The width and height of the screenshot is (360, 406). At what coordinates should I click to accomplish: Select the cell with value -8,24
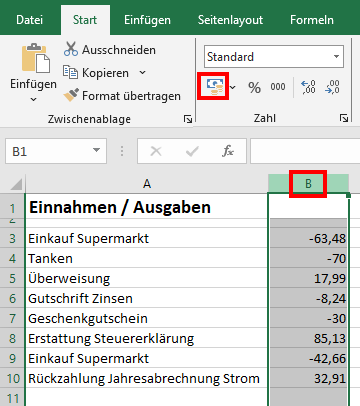tap(308, 298)
